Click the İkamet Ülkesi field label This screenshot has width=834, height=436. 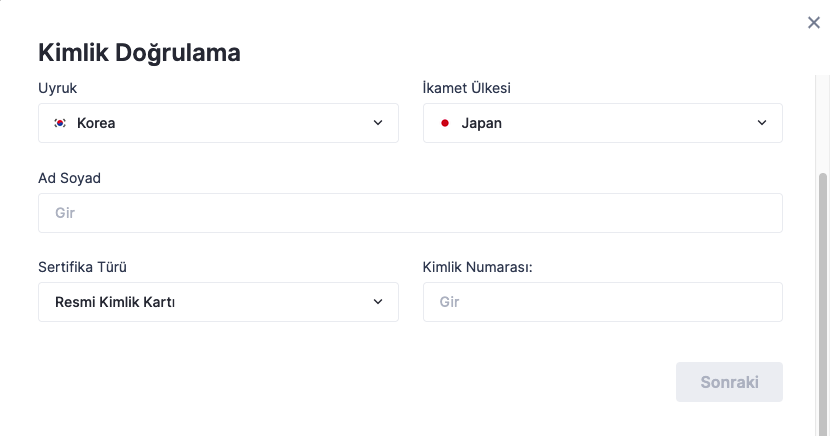pos(467,88)
